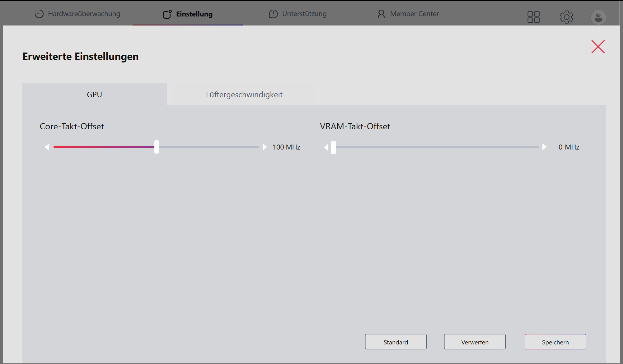Increase Core-Takt-Offset with right arrow
Viewport: 623px width, 364px height.
pyautogui.click(x=265, y=147)
